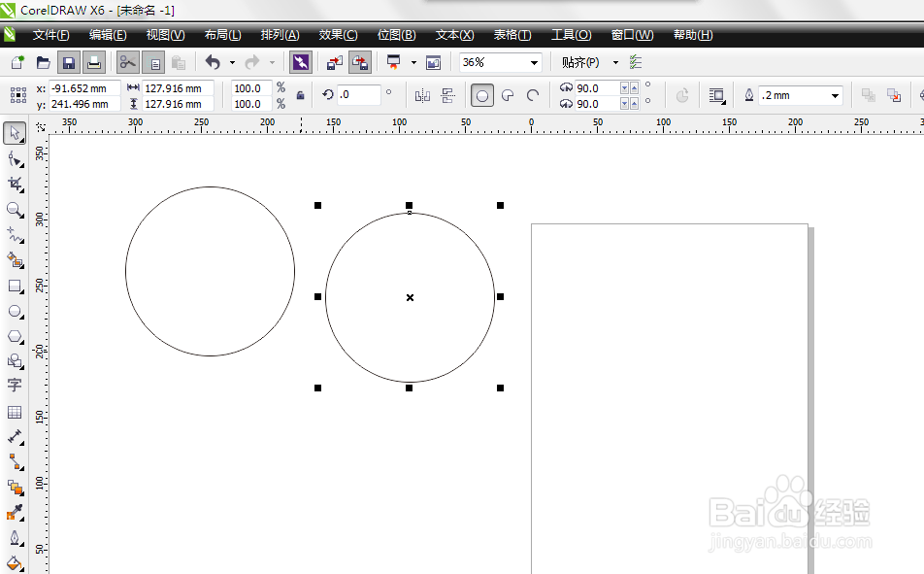Viewport: 924px width, 574px height.
Task: Open the wrap text options flyout
Action: point(716,95)
